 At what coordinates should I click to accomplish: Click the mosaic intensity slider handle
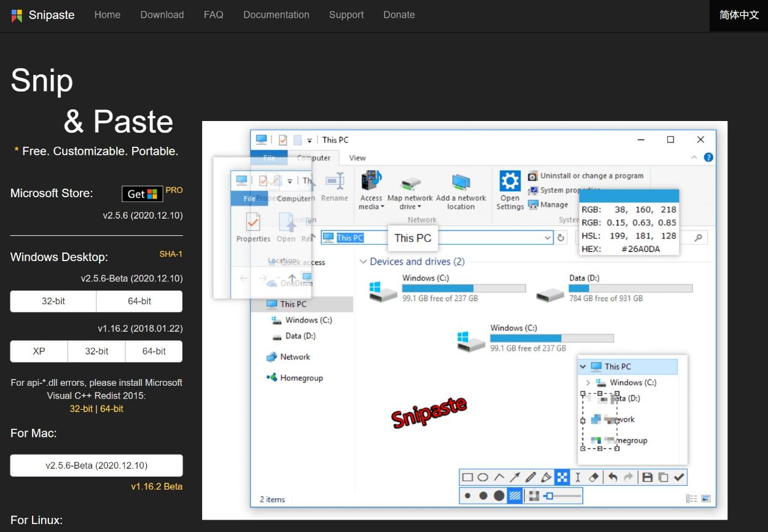click(x=550, y=496)
